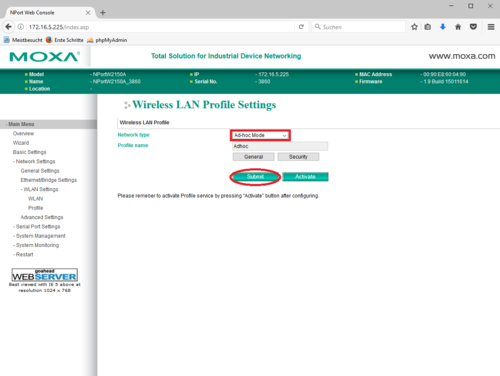
Task: Click the www.moxa.com header text
Action: click(x=462, y=56)
